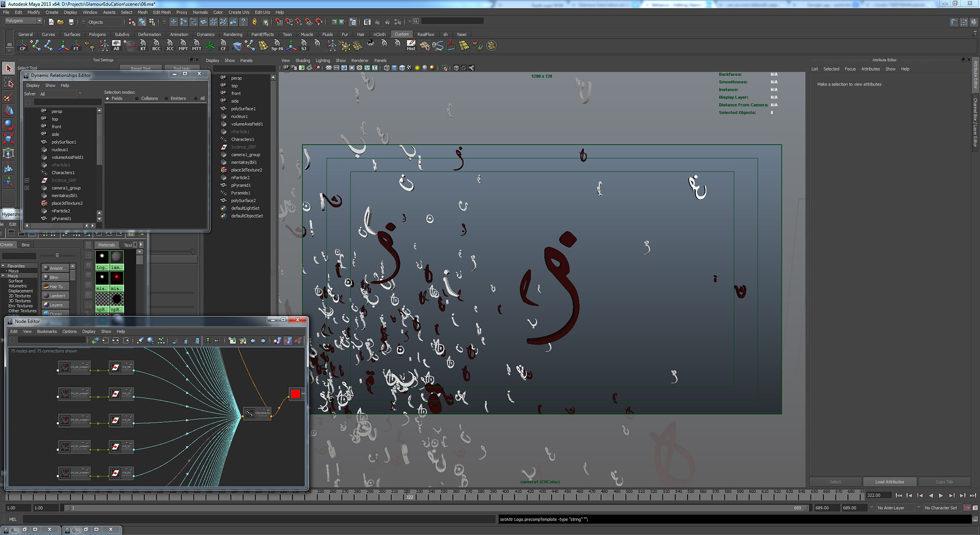Click the select camera viewport icon
The image size is (980, 535).
[286, 68]
